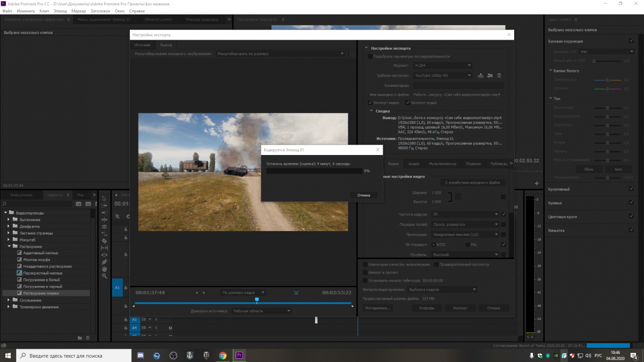Click the Метаданные button

(x=377, y=308)
